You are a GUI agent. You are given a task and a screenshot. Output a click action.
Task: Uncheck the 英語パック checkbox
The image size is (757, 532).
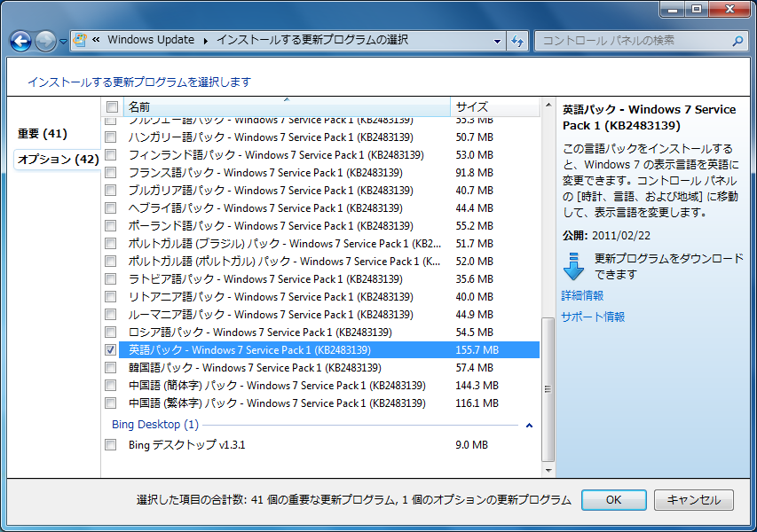pyautogui.click(x=111, y=350)
